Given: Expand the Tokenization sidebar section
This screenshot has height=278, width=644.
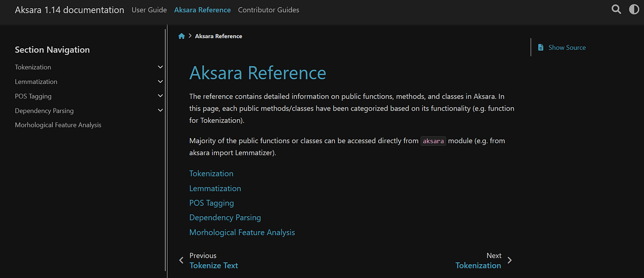Looking at the screenshot, I should tap(160, 67).
